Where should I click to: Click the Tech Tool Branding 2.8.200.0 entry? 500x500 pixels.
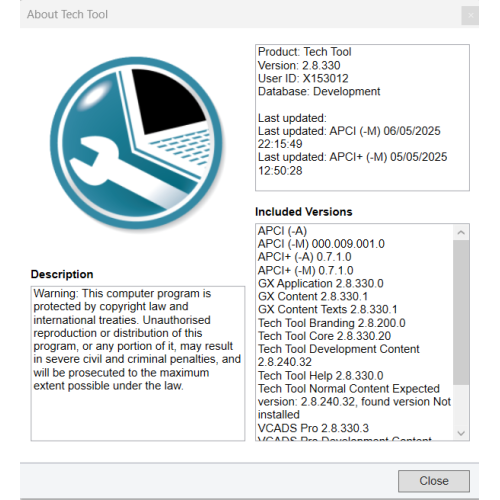pos(332,323)
